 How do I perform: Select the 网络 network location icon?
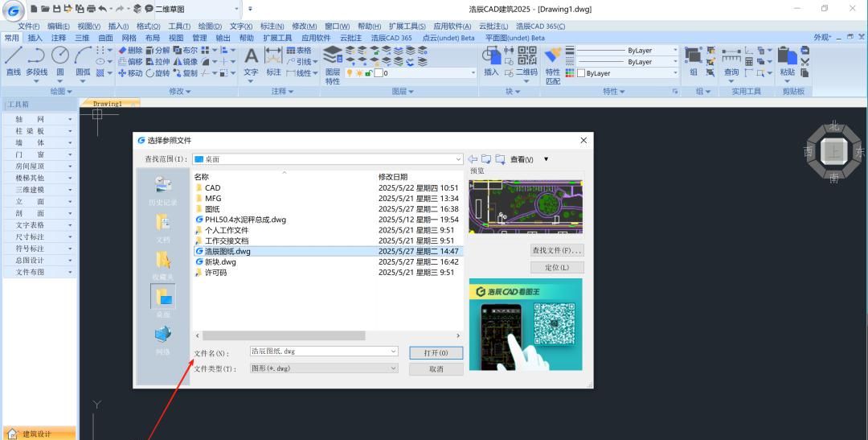[162, 339]
